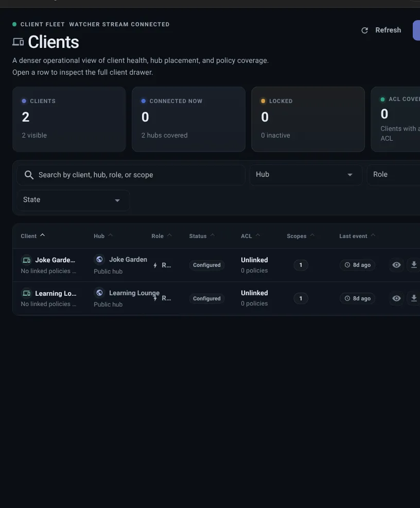
Task: Click the magnifying glass search icon
Action: 29,174
